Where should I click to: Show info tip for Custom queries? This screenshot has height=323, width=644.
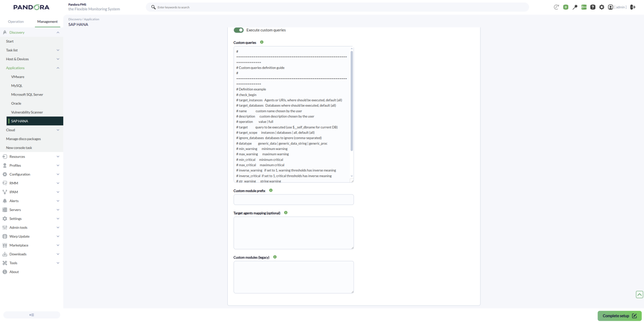[262, 42]
